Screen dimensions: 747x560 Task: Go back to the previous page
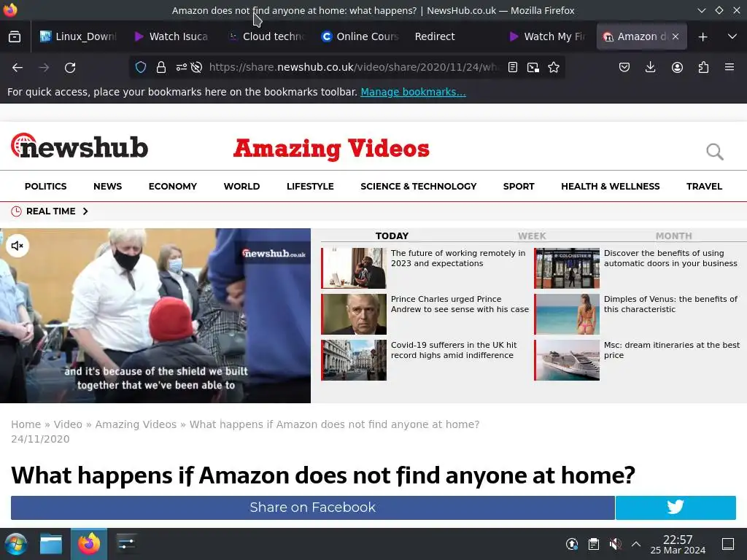tap(18, 68)
